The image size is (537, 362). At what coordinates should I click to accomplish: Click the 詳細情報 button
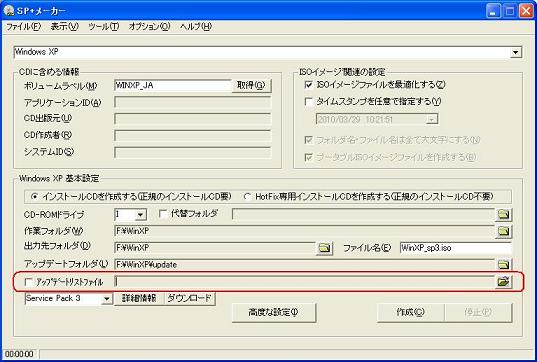(139, 298)
